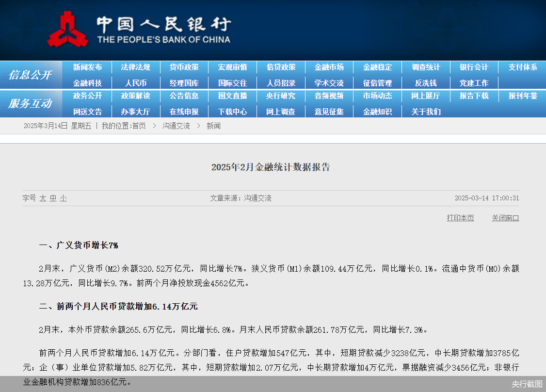This screenshot has height=392, width=546.
Task: Click 沟通交流 breadcrumb link
Action: (x=176, y=126)
